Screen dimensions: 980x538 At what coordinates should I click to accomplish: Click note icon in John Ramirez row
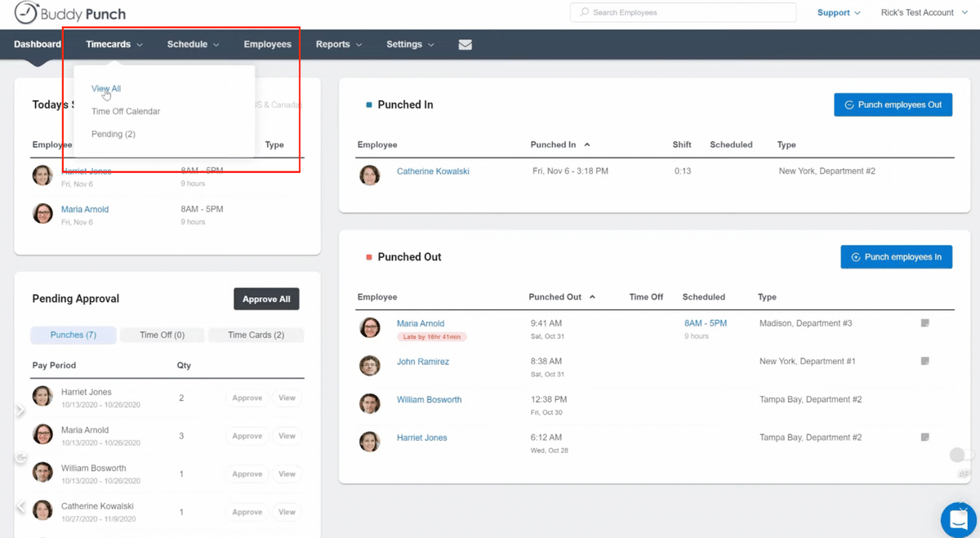925,361
